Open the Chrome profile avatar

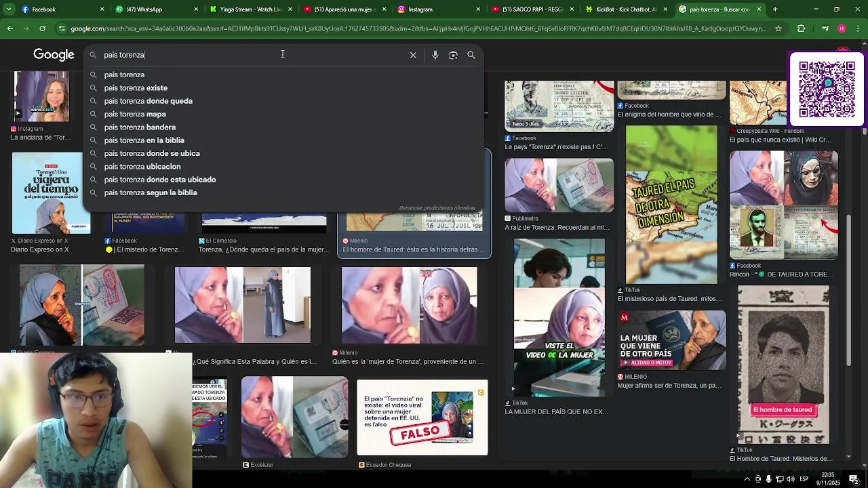(x=842, y=28)
